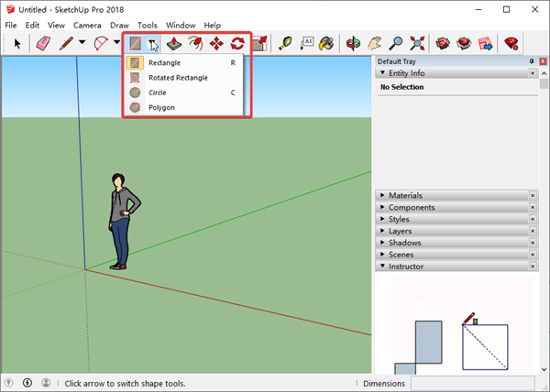The image size is (550, 392).
Task: Expand the Materials panel
Action: (x=382, y=195)
